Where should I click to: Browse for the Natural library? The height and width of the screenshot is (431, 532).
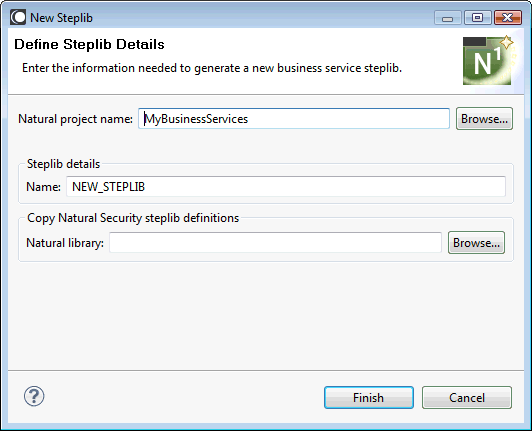(x=476, y=243)
